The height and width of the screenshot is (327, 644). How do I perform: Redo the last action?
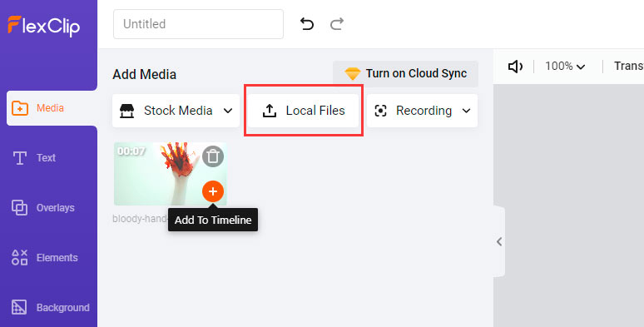[x=337, y=24]
